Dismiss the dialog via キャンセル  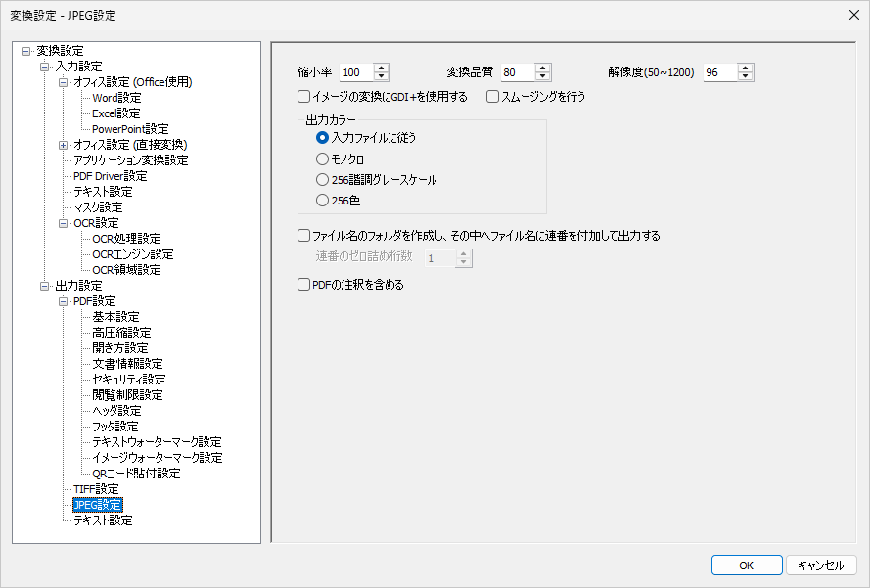[822, 565]
